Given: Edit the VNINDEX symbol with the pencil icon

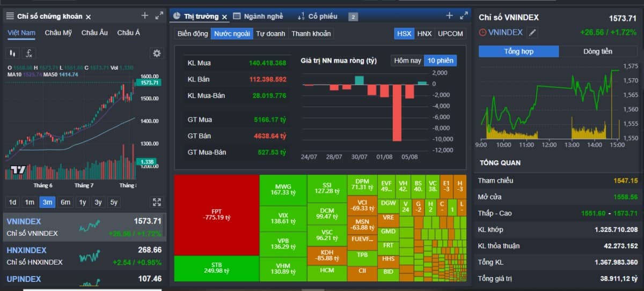Looking at the screenshot, I should pyautogui.click(x=532, y=33).
